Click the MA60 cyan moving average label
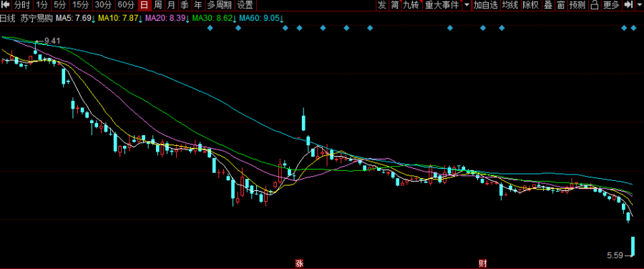Screen dimensions: 644x269 [x=261, y=19]
